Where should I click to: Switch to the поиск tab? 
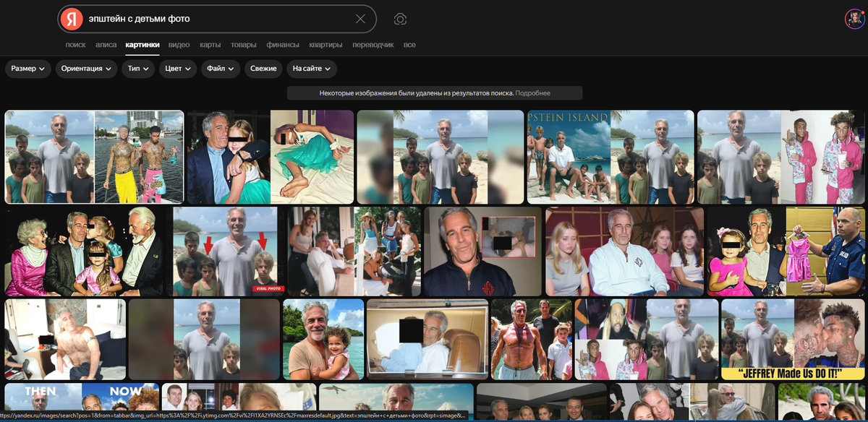click(x=75, y=45)
